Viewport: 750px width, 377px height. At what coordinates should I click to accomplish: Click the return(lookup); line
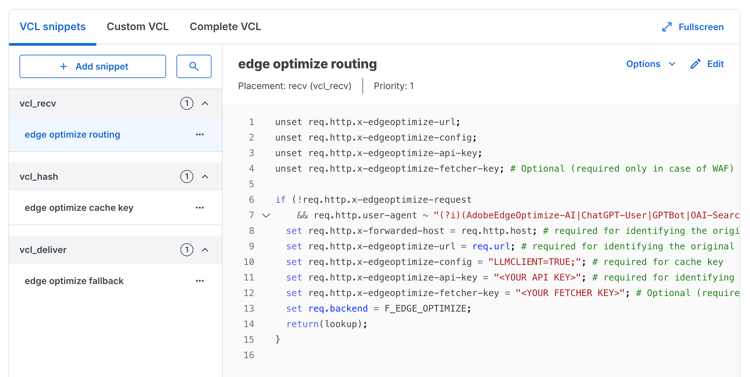[327, 324]
